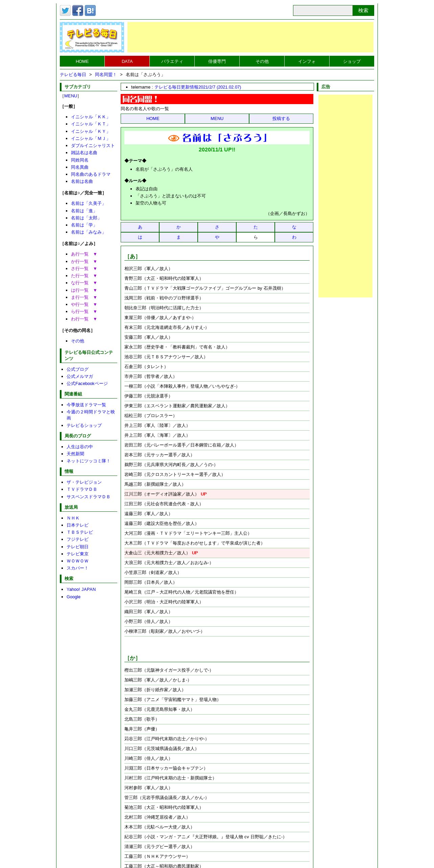Open sidebar link イニシャル「ＫＫ」
Viewport: 434px width, 868px height.
tap(91, 117)
